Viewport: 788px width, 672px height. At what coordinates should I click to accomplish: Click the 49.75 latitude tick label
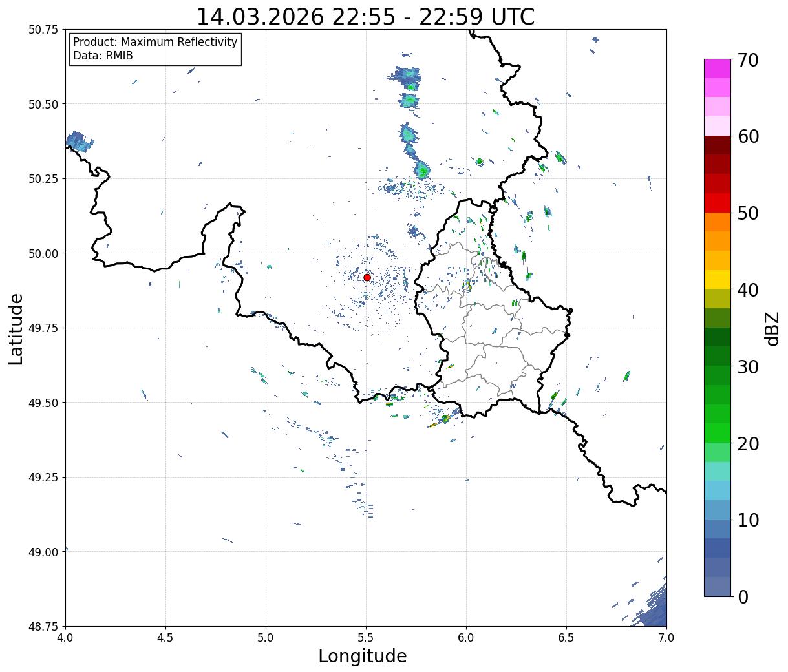pyautogui.click(x=43, y=328)
